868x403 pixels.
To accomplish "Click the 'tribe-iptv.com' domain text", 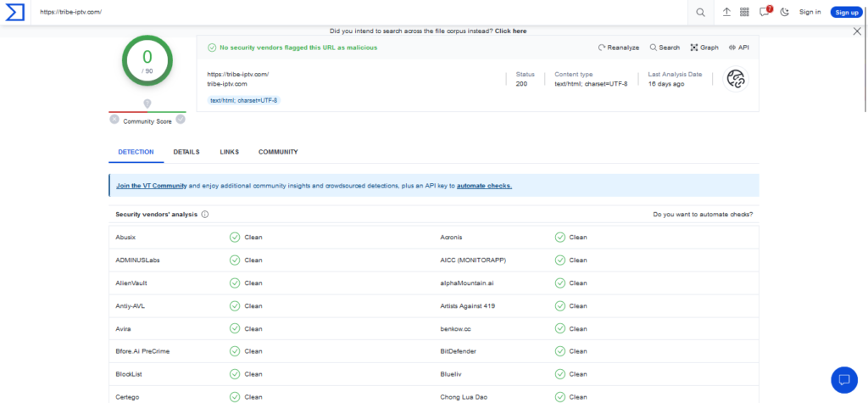I will [227, 84].
